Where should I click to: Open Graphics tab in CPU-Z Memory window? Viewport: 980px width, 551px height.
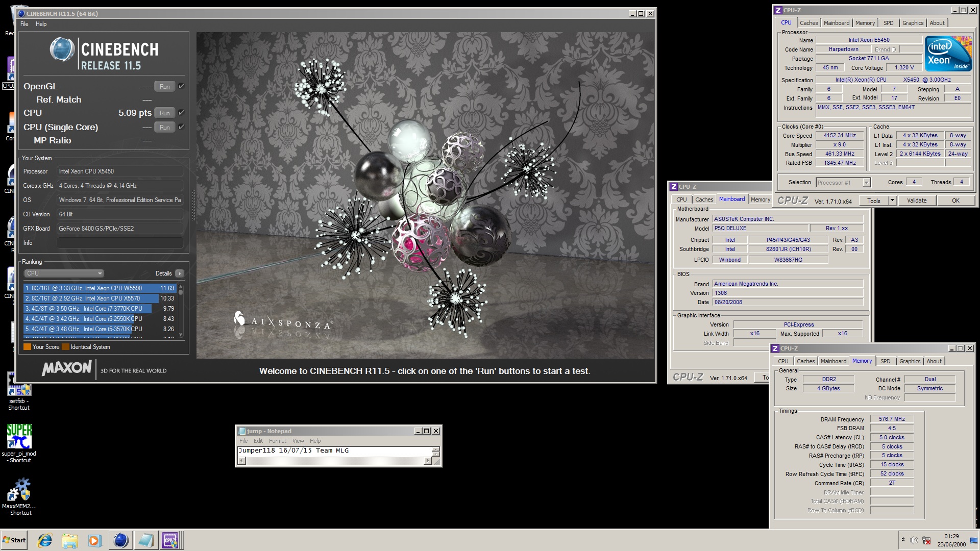click(x=910, y=361)
